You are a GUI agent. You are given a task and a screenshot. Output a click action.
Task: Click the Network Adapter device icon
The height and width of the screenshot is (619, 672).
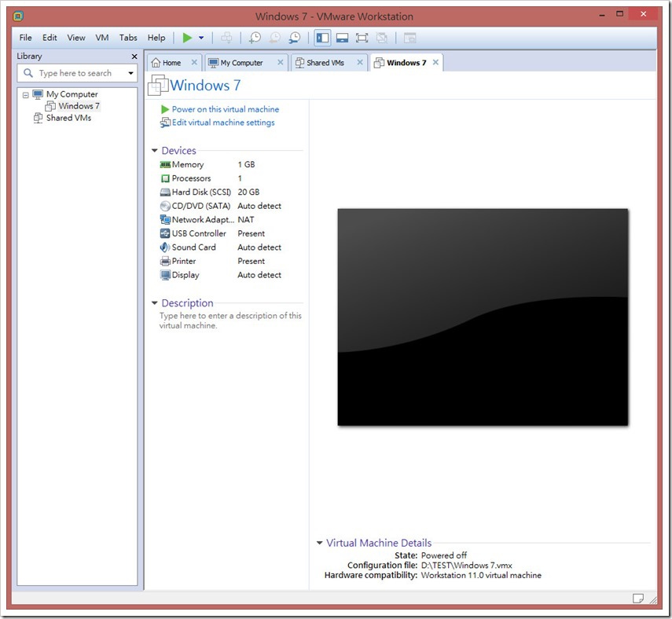point(165,220)
